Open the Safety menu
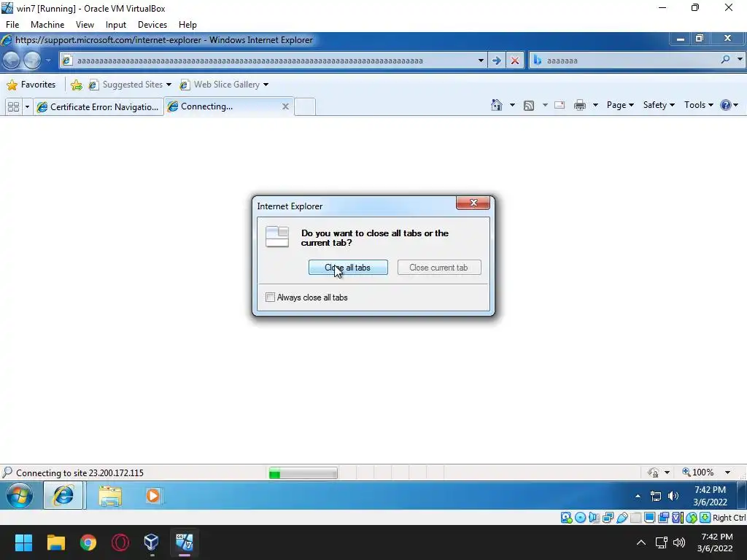Image resolution: width=747 pixels, height=560 pixels. coord(659,105)
